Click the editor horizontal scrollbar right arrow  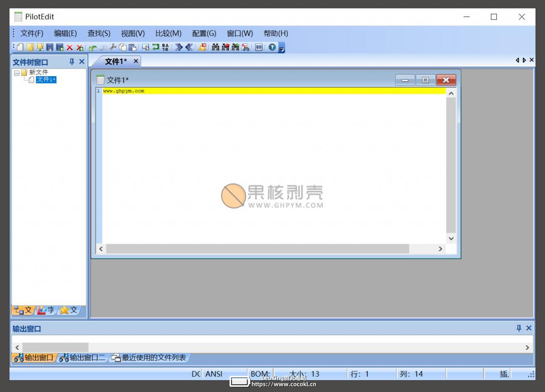point(440,249)
